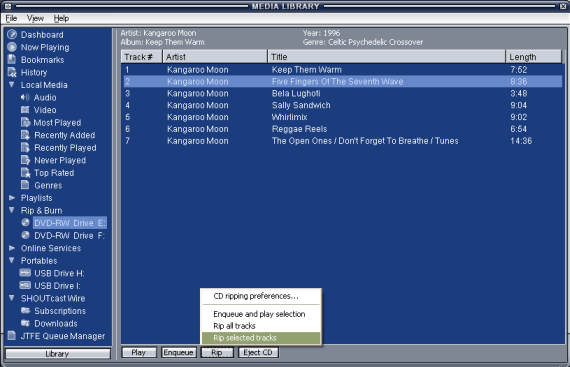Select track Whirlimix
This screenshot has width=570, height=367.
point(342,117)
